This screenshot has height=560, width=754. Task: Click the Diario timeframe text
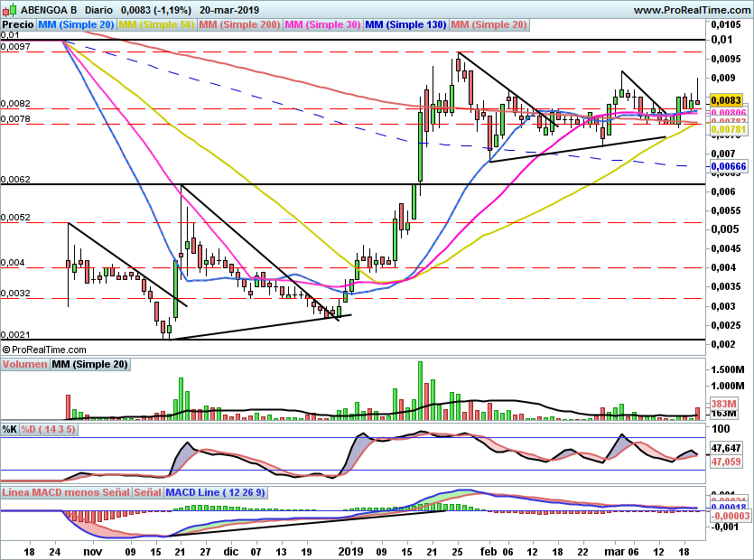click(98, 10)
